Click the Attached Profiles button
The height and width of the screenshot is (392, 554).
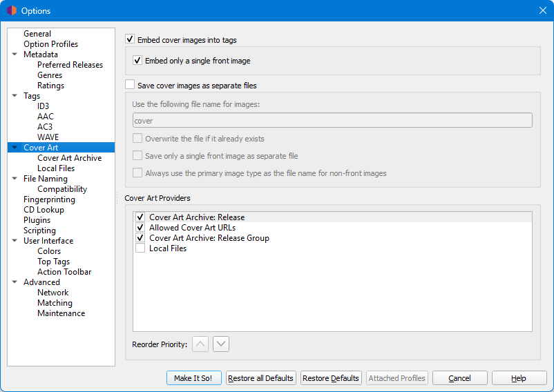397,378
